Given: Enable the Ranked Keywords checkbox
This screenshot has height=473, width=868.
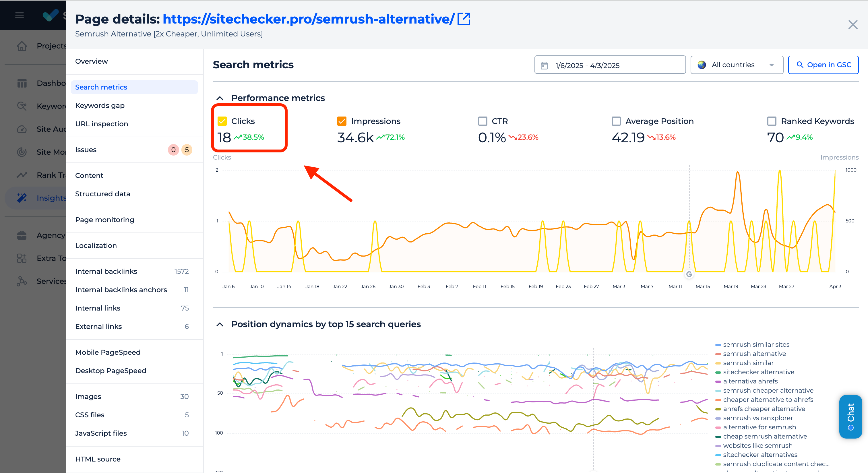Looking at the screenshot, I should 772,121.
